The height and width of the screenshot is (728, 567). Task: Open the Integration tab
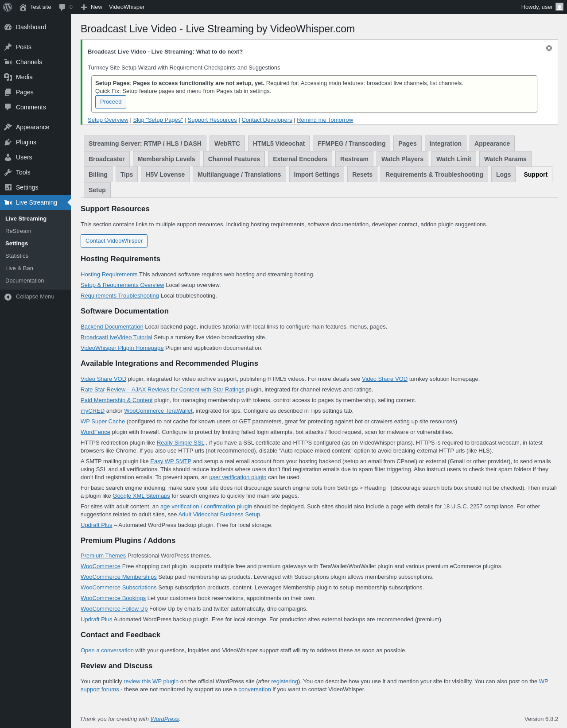[445, 143]
